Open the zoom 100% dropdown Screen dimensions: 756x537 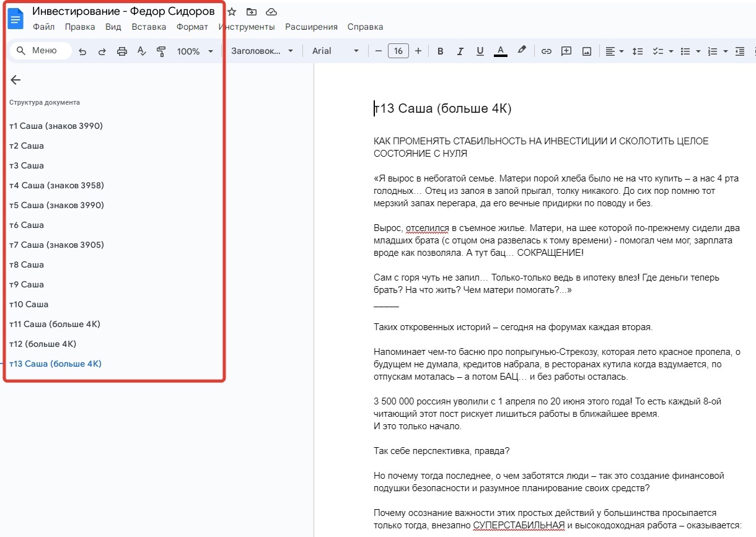pos(195,51)
